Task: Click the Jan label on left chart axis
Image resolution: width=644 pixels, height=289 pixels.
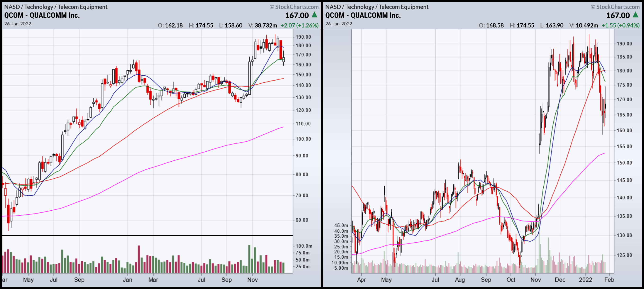Action: coord(128,280)
